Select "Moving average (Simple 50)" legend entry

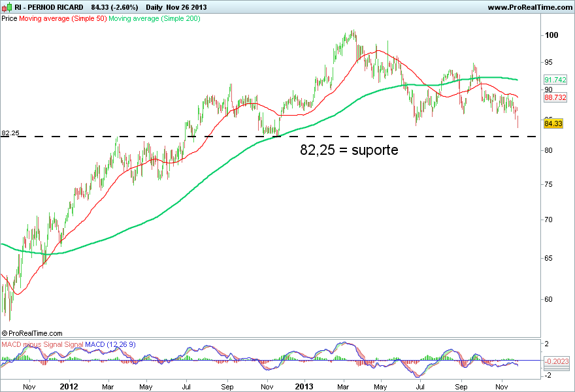click(x=63, y=18)
